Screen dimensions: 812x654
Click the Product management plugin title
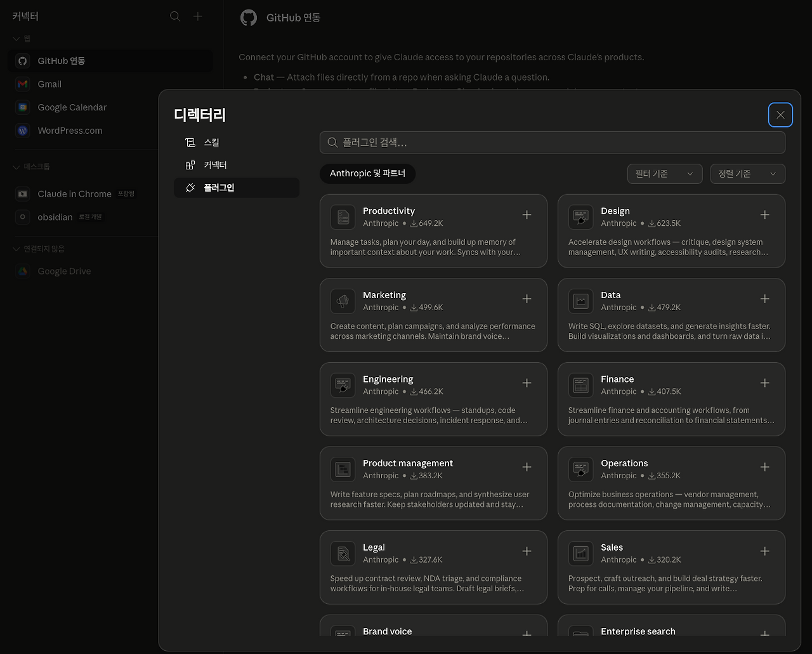coord(408,464)
